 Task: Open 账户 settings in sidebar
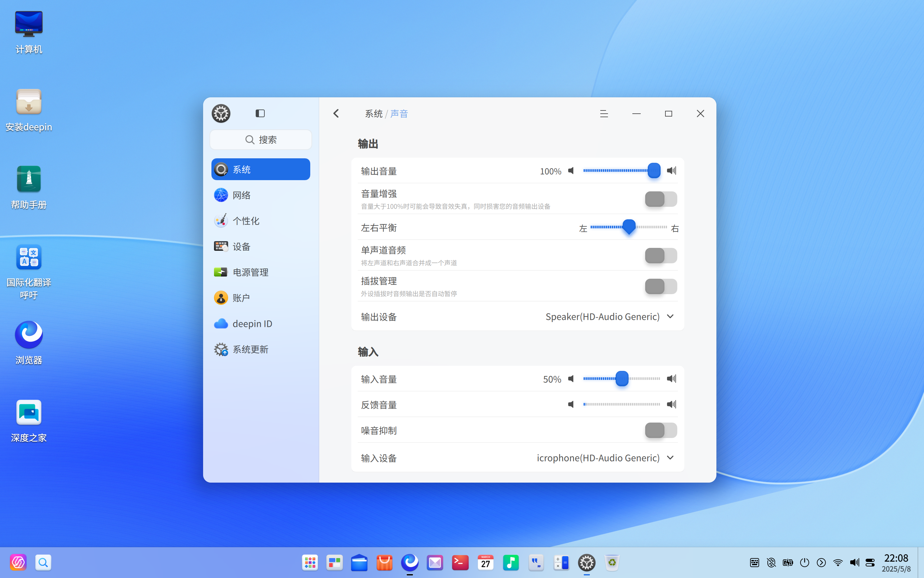click(261, 298)
